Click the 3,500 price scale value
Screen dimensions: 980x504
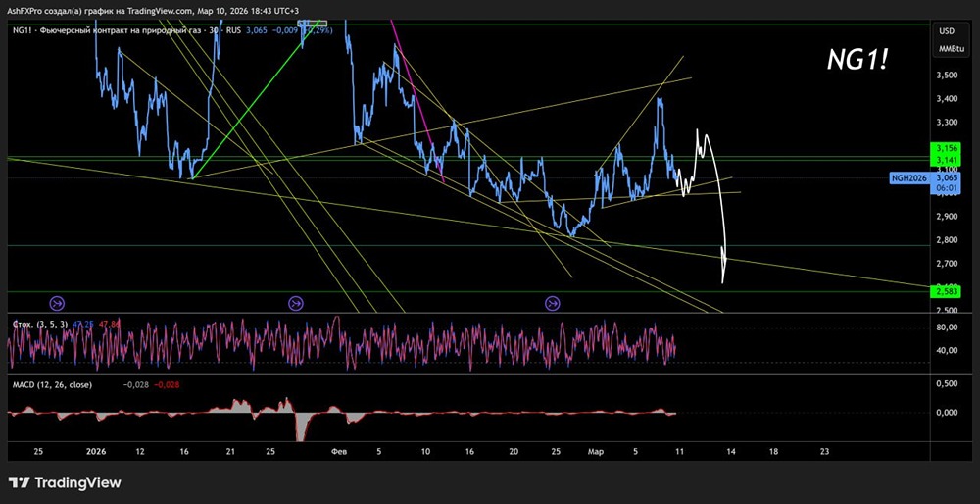tap(948, 76)
